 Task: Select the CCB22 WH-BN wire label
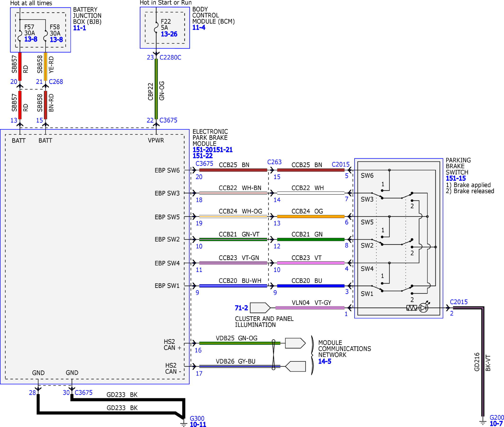click(x=240, y=188)
